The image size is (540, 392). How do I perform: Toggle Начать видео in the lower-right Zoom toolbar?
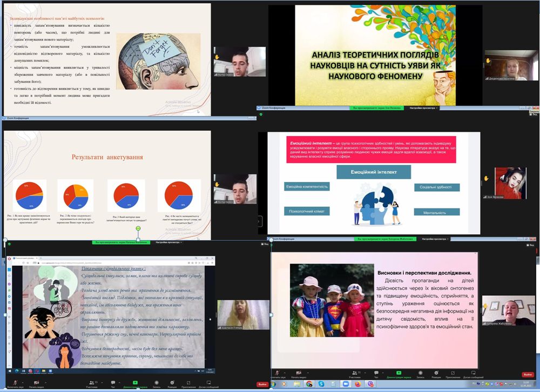(300, 374)
